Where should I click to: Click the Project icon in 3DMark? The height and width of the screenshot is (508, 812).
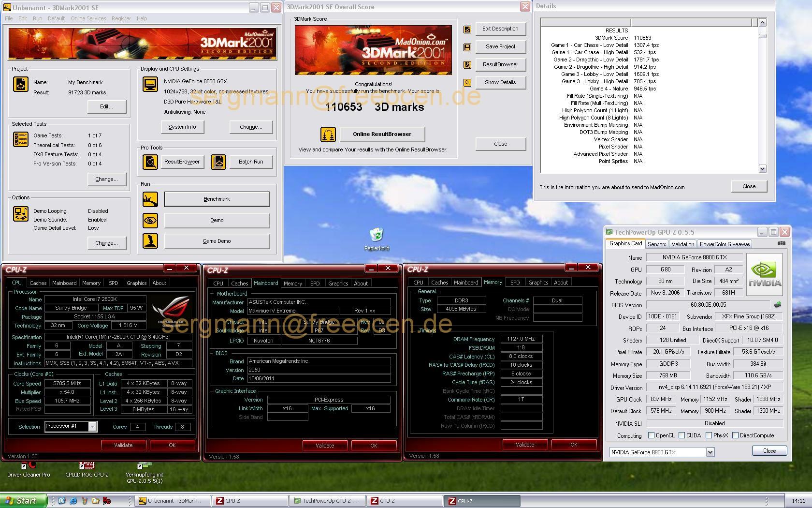(21, 84)
